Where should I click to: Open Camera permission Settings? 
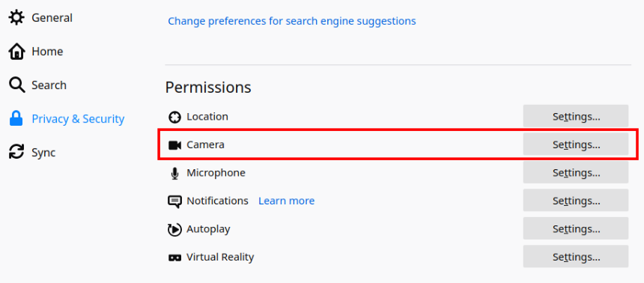click(576, 144)
